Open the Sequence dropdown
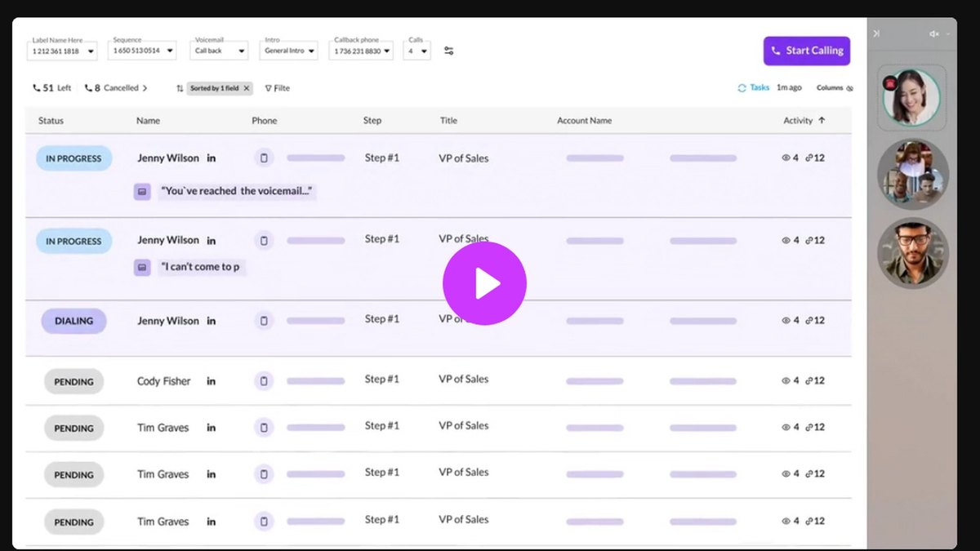Viewport: 980px width, 551px height. 142,51
